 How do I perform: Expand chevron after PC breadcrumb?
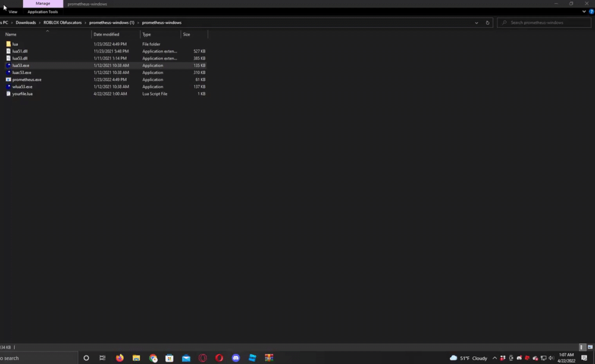[12, 23]
